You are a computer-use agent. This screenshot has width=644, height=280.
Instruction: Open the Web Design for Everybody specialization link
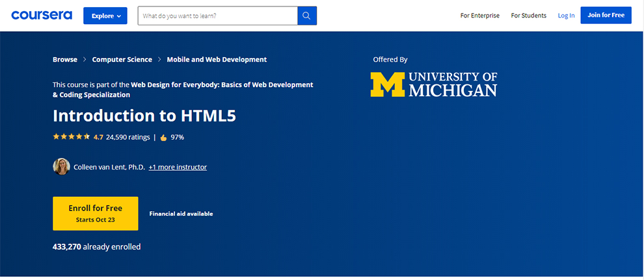click(183, 90)
